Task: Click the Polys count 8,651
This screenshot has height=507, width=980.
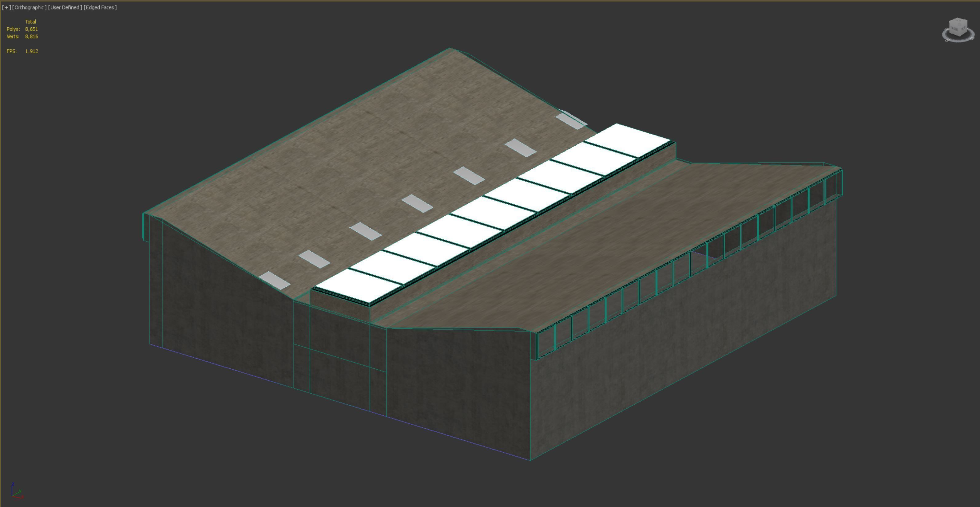Action: [x=32, y=29]
